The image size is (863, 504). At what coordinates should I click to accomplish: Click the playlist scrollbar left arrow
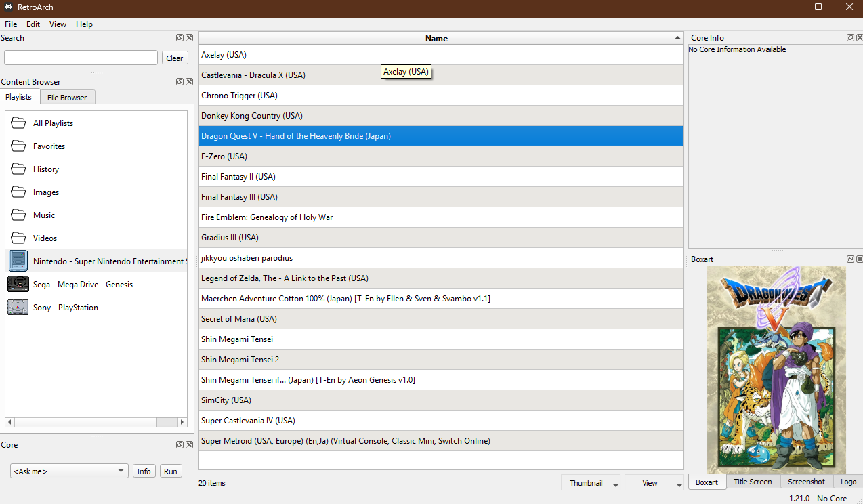(x=11, y=422)
